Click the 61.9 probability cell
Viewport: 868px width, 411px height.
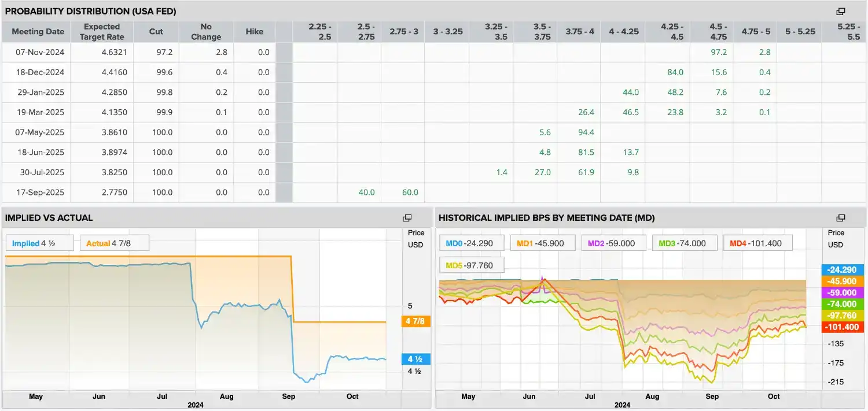coord(586,172)
